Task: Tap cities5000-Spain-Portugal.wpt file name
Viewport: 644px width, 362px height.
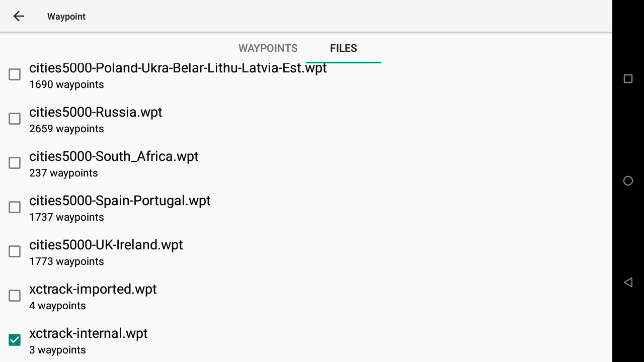Action: pyautogui.click(x=120, y=201)
